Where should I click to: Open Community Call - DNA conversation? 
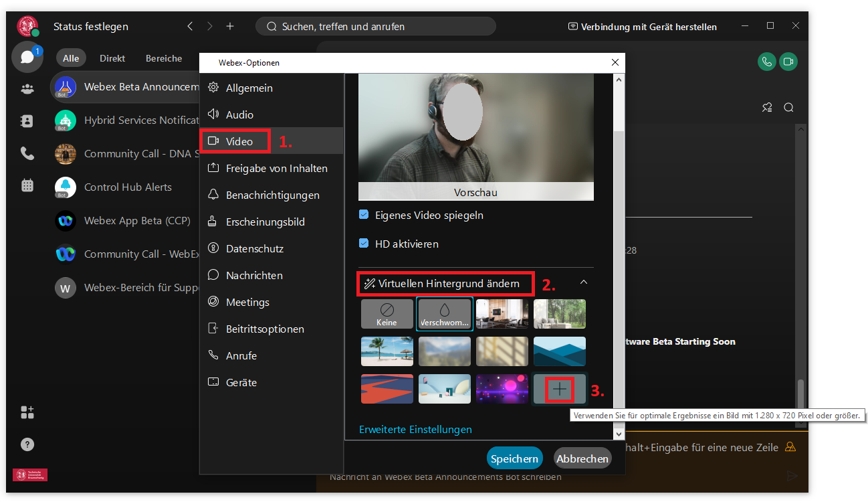pyautogui.click(x=124, y=154)
